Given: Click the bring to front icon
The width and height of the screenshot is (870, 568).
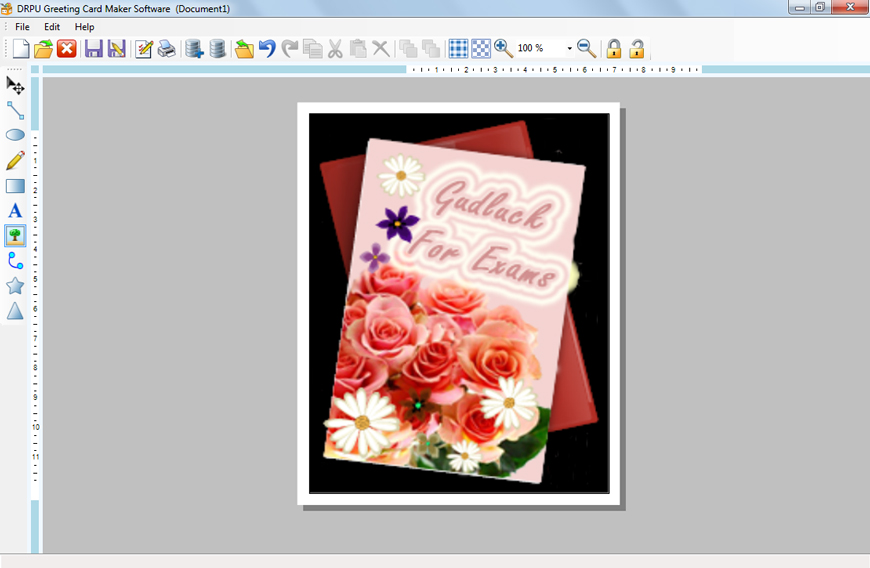Looking at the screenshot, I should 408,49.
